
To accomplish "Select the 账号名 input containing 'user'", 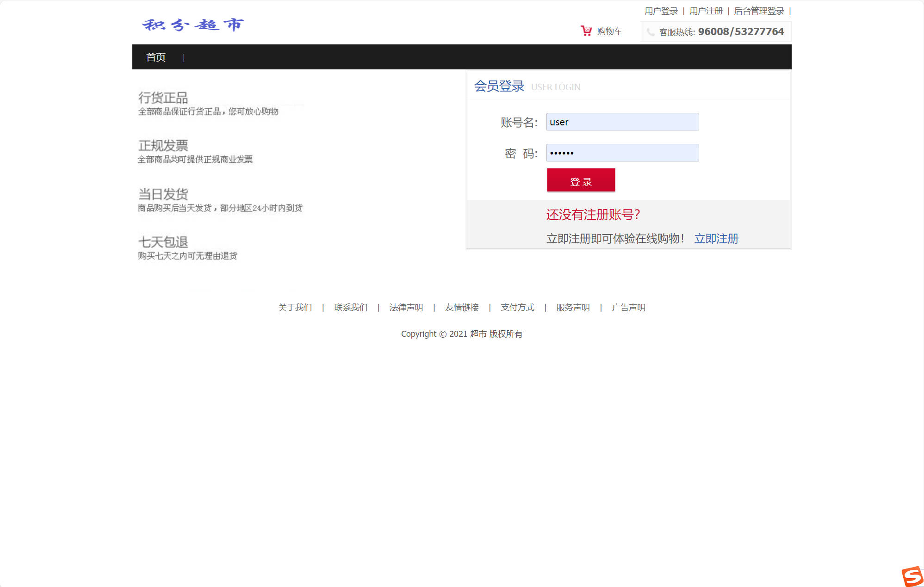I will click(622, 122).
